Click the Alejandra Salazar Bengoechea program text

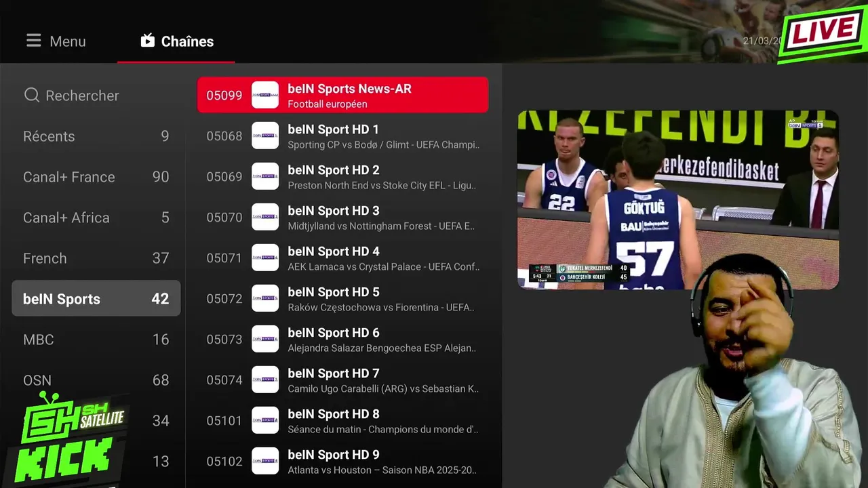(x=382, y=348)
